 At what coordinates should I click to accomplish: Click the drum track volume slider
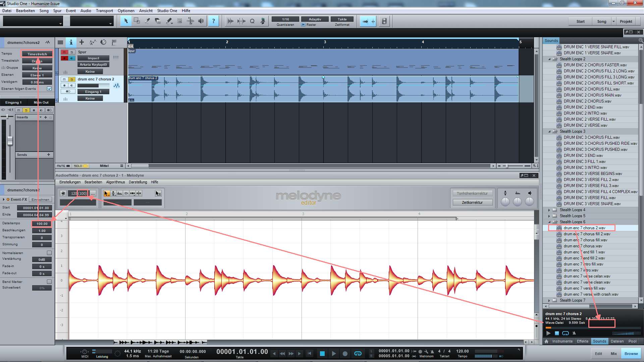point(93,86)
